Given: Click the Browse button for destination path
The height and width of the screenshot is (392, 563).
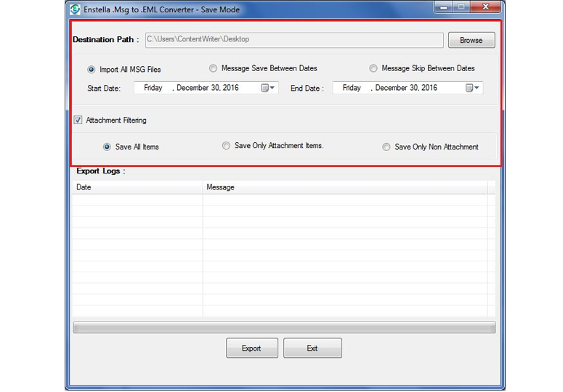Looking at the screenshot, I should point(471,40).
